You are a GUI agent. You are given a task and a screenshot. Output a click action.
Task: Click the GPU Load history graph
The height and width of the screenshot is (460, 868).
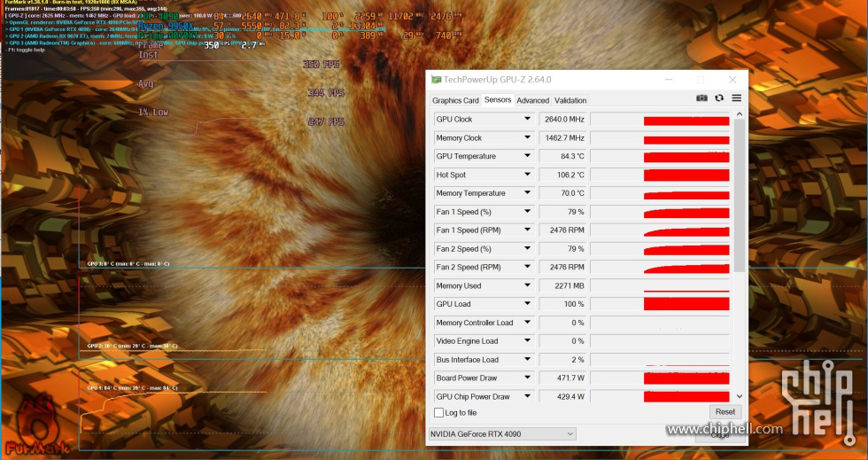pos(660,304)
